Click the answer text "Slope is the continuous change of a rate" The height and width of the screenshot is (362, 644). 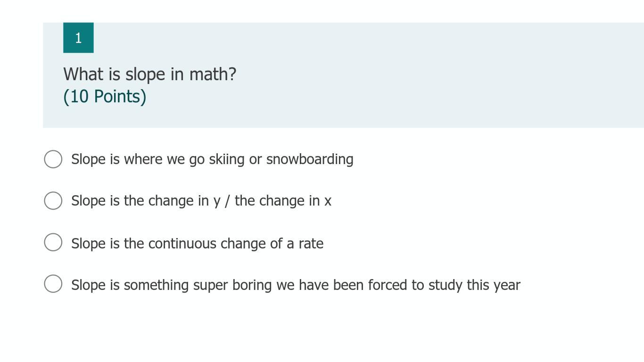[197, 244]
